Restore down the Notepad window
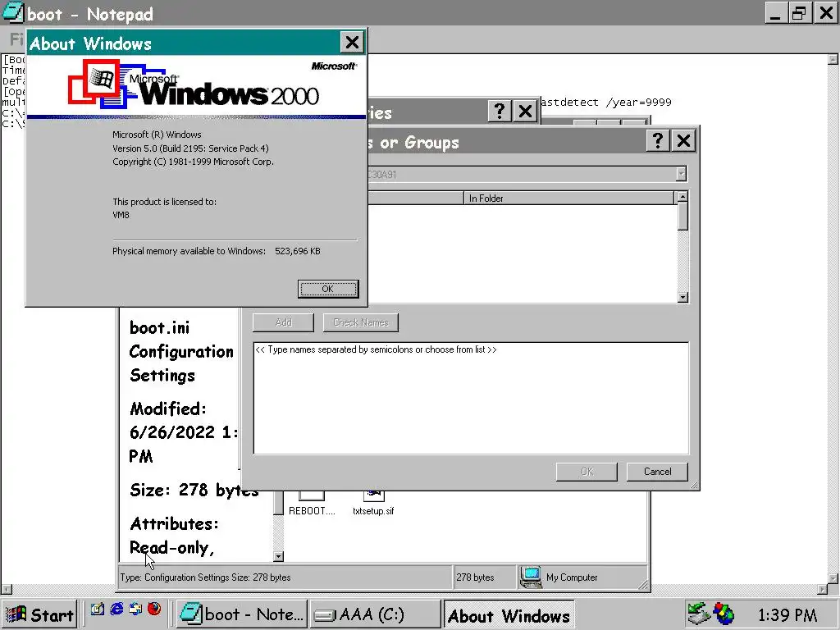 [x=799, y=13]
